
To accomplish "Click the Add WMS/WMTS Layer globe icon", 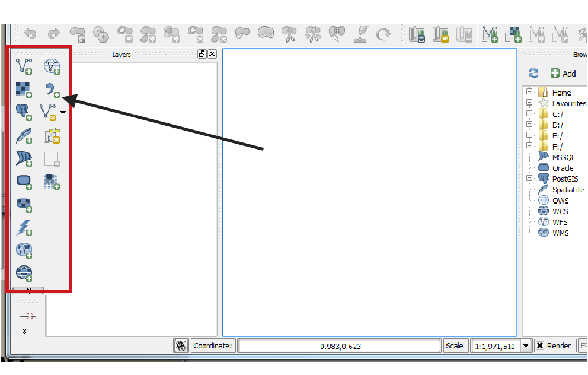I will click(24, 250).
